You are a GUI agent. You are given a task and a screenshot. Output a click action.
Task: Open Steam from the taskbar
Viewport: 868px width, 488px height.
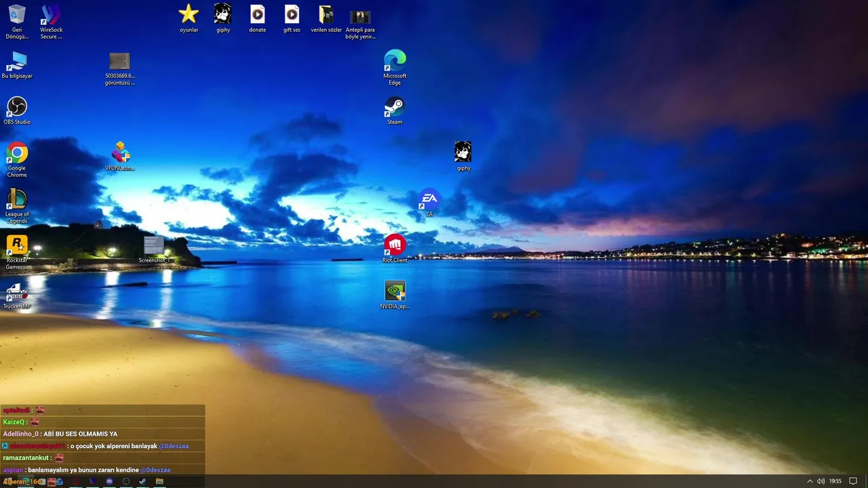(142, 481)
